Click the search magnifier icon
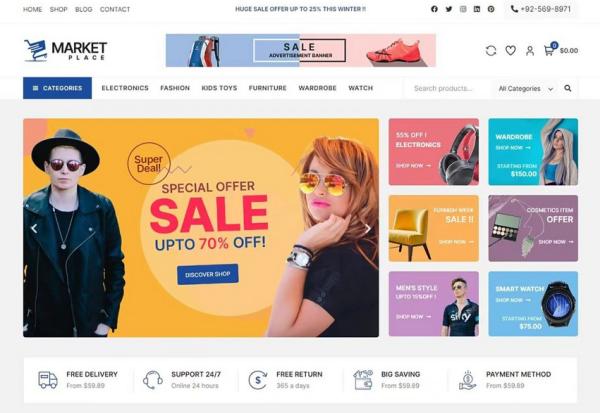 point(568,88)
